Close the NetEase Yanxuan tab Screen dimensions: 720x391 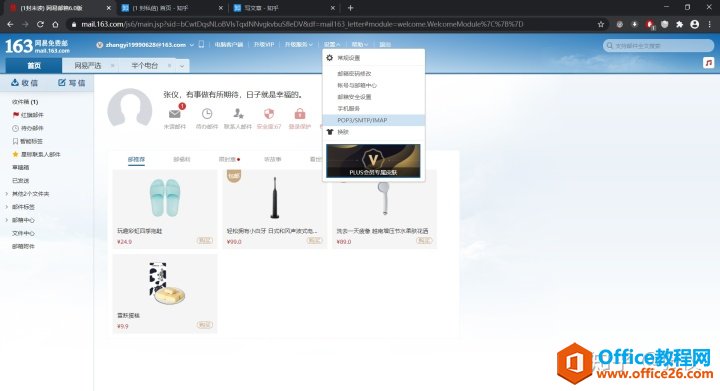pyautogui.click(x=112, y=66)
